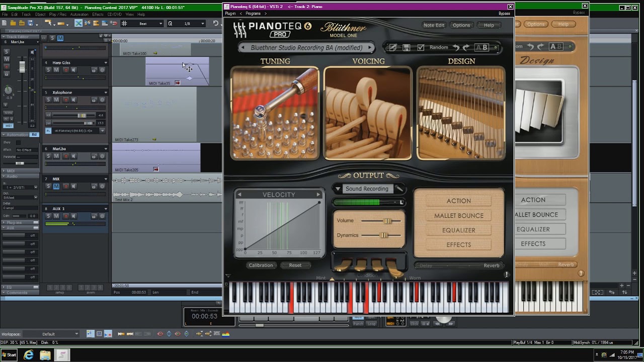The height and width of the screenshot is (362, 644).
Task: Click the open folder toolbar icon
Action: (x=13, y=23)
